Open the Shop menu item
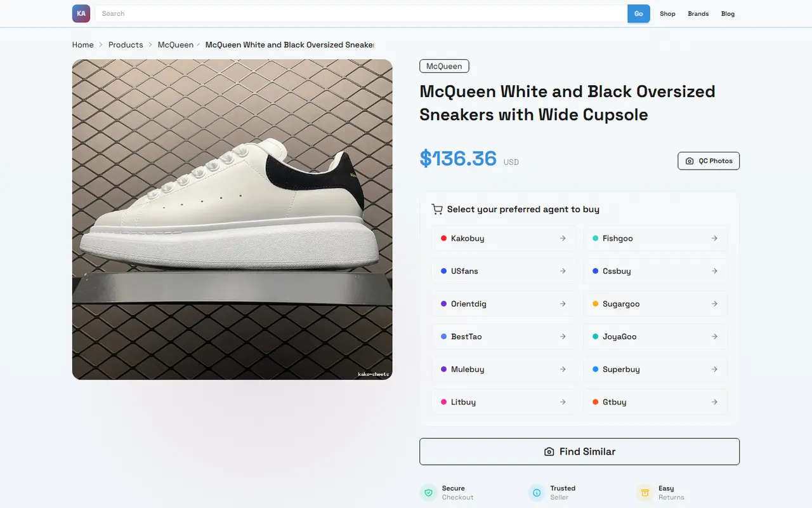Screen dimensions: 812x508 coord(667,13)
